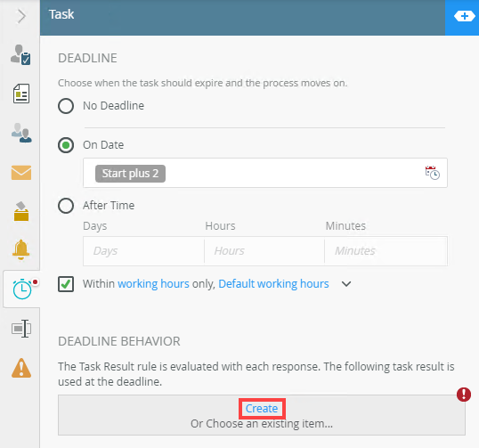Click the Start plus 2 date token
479x448 pixels.
[x=130, y=174]
